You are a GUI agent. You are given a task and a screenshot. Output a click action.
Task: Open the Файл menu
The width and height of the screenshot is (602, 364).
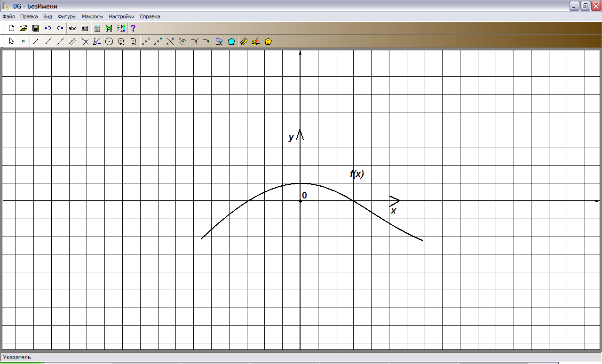click(8, 16)
